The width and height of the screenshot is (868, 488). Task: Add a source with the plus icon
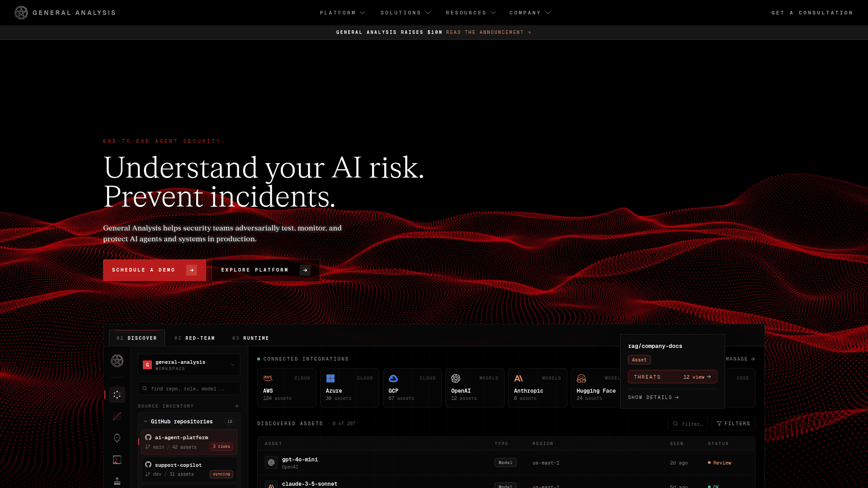click(x=237, y=406)
